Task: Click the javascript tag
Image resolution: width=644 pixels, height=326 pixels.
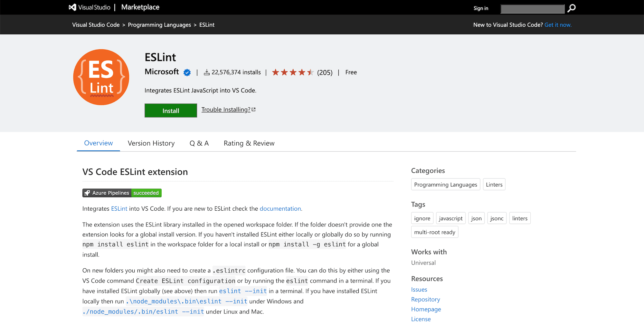Action: 451,218
